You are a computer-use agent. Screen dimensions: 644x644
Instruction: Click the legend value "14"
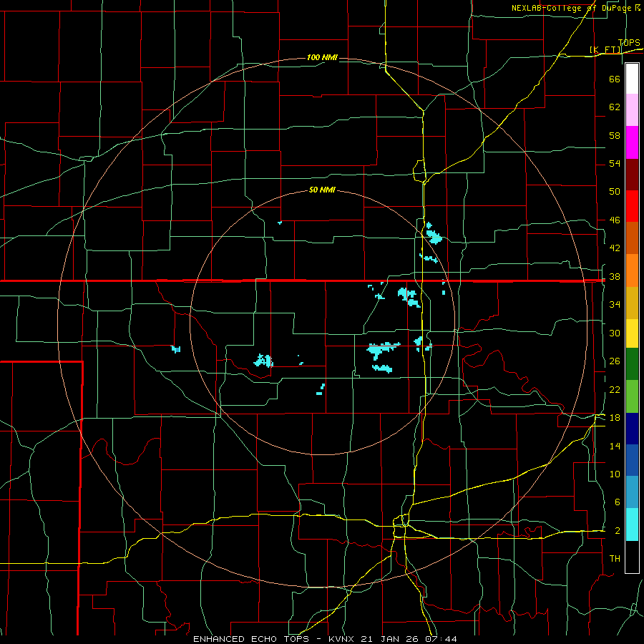pos(615,446)
